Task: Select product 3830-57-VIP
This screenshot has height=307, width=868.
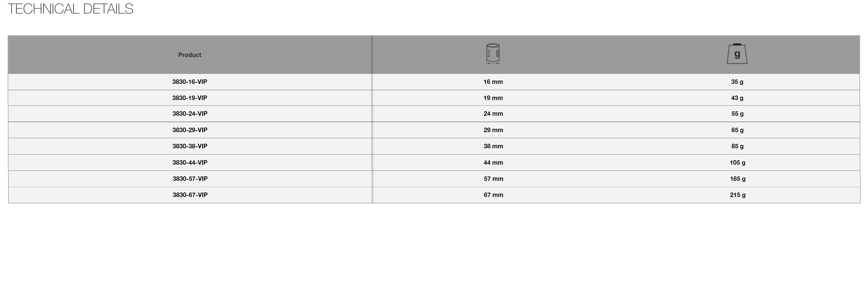Action: [190, 179]
